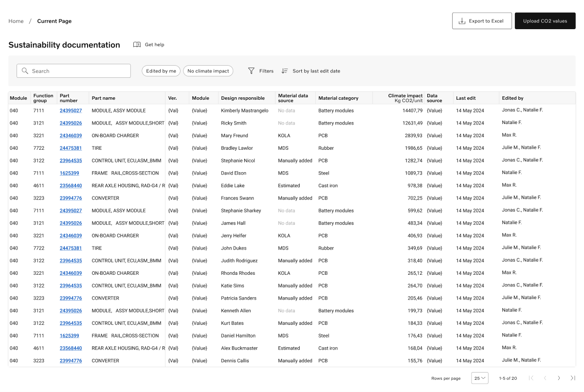Open part 24475381 in John Dukes row
Viewport: 584px width, 392px height.
pos(71,248)
